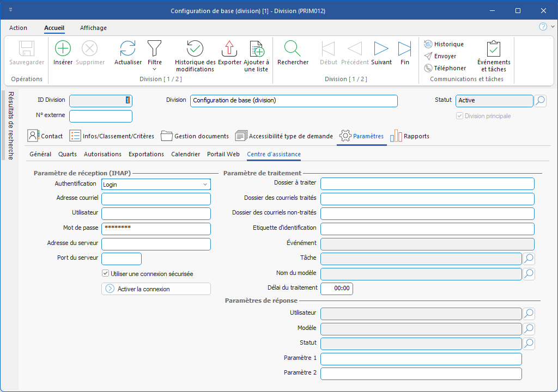
Task: Open the Résultats de recherche side panel
Action: (x=11, y=125)
